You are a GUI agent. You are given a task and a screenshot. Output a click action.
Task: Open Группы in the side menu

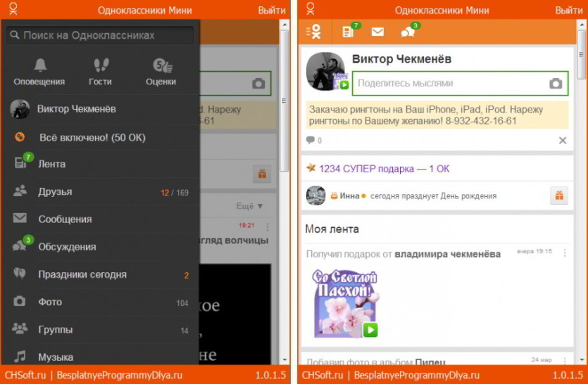click(101, 330)
